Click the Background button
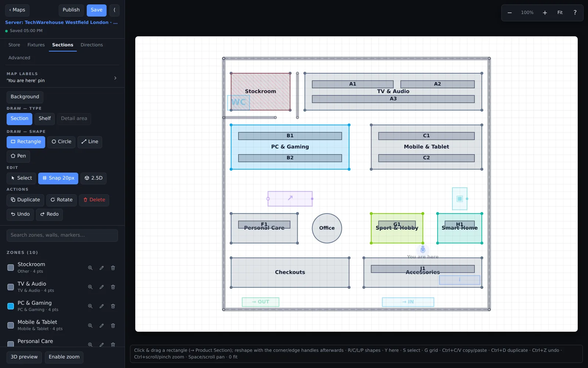 coord(25,97)
